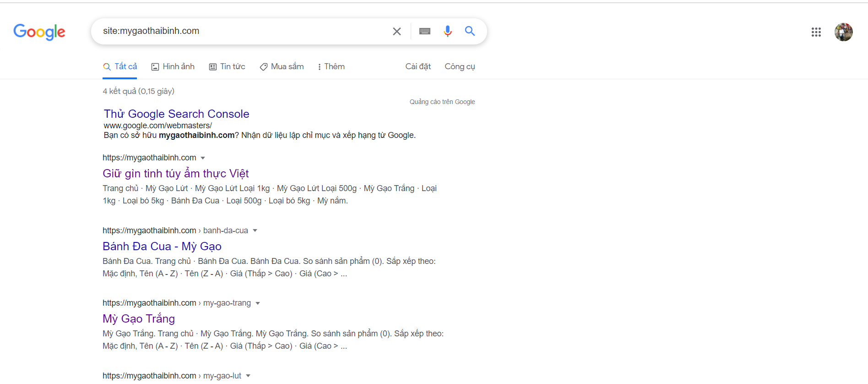Select the Tất cả tab

[120, 67]
